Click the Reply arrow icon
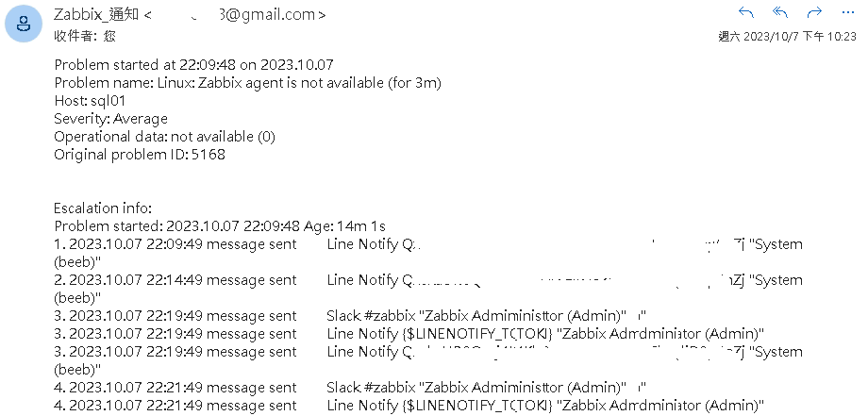This screenshot has width=868, height=416. [x=746, y=12]
